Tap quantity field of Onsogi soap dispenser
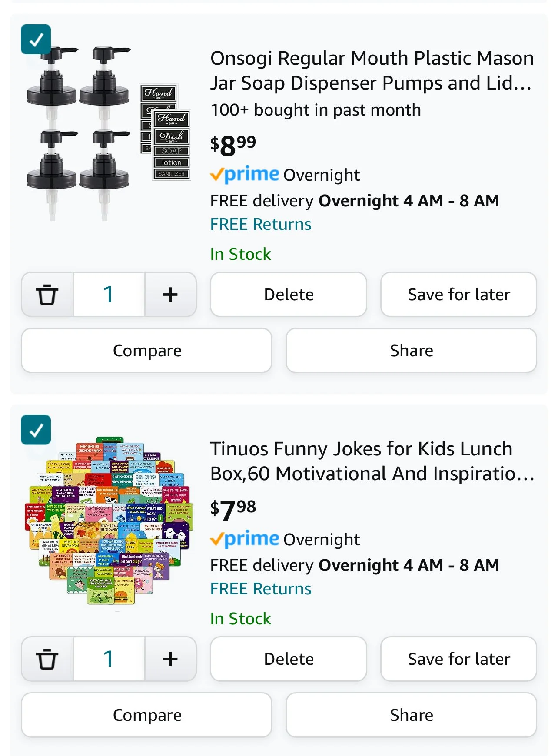558x756 pixels. (109, 295)
